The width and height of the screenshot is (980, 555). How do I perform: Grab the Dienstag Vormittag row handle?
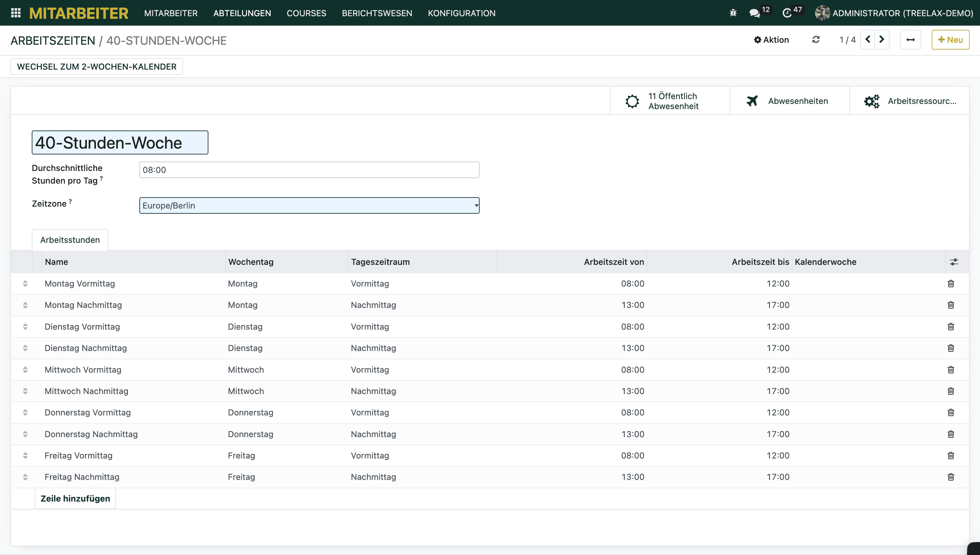(x=25, y=327)
